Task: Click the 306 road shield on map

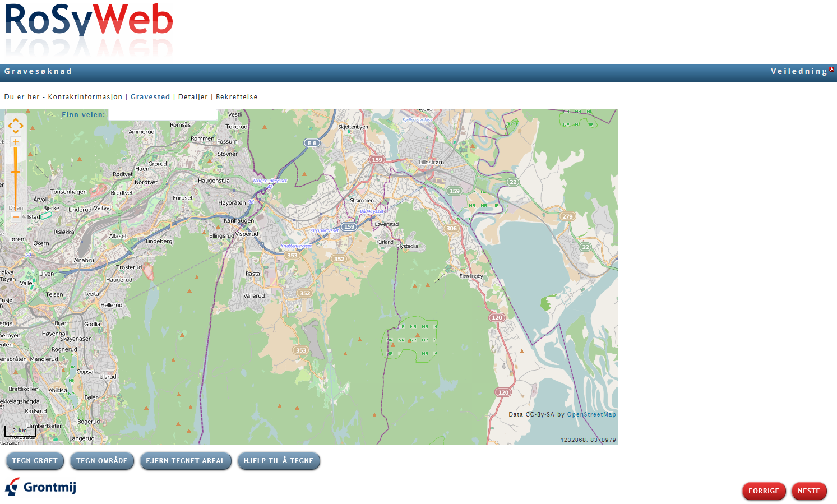Action: point(451,228)
